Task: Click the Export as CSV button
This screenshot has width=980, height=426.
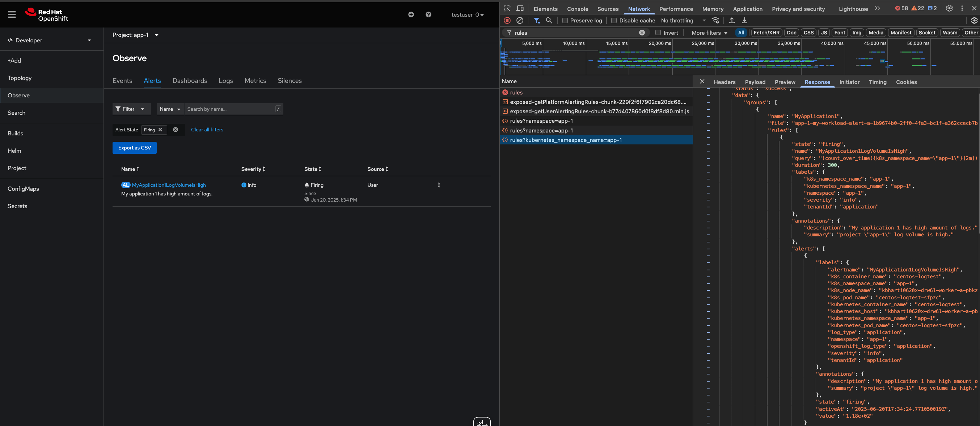Action: coord(134,148)
